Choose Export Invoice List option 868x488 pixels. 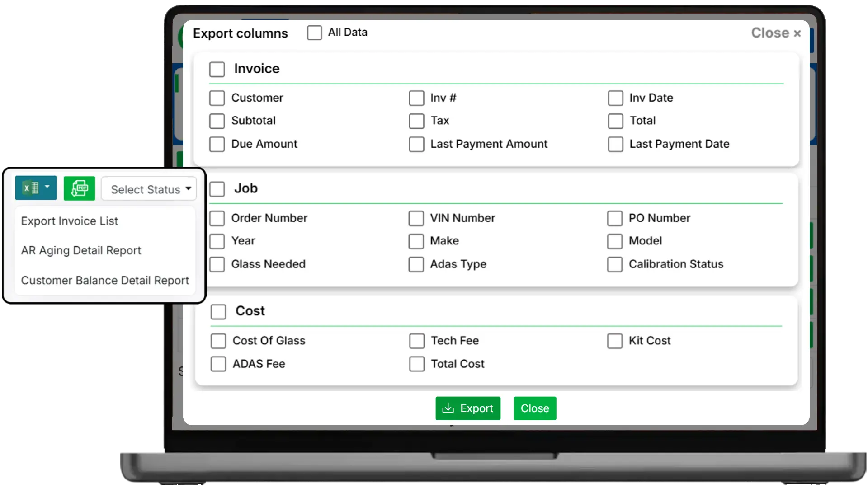pos(70,221)
